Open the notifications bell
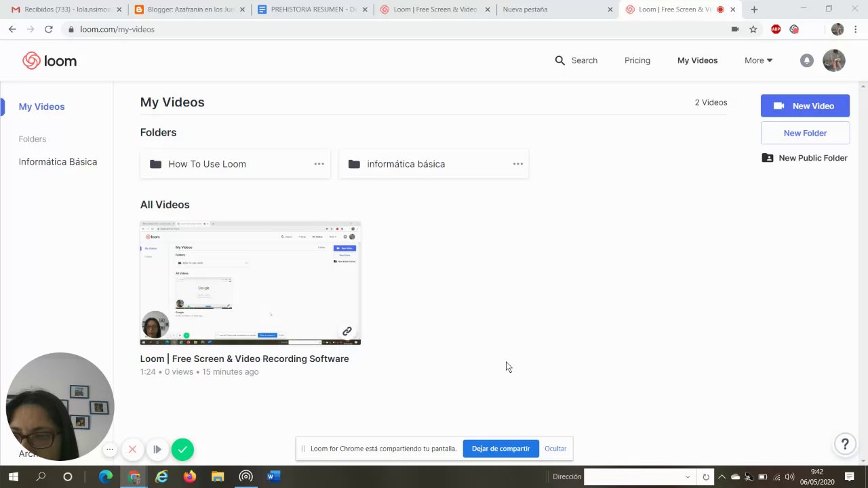Image resolution: width=868 pixels, height=488 pixels. (806, 60)
